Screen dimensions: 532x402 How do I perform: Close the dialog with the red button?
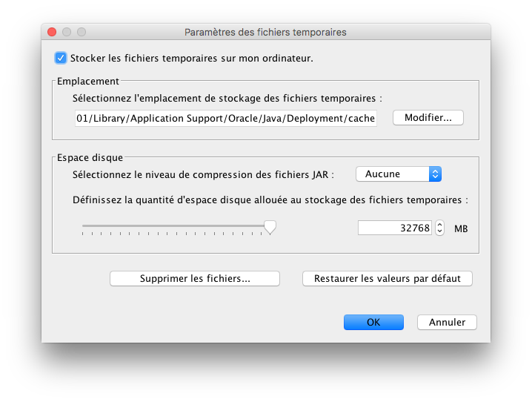tap(52, 32)
